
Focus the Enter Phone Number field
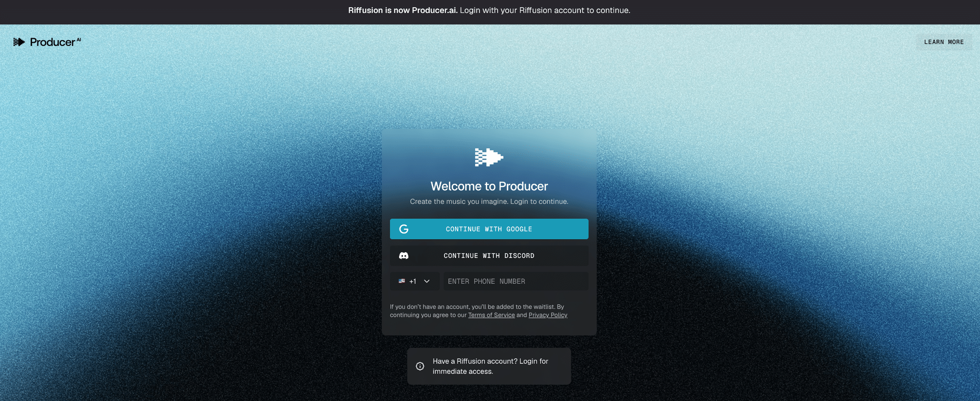(x=515, y=281)
